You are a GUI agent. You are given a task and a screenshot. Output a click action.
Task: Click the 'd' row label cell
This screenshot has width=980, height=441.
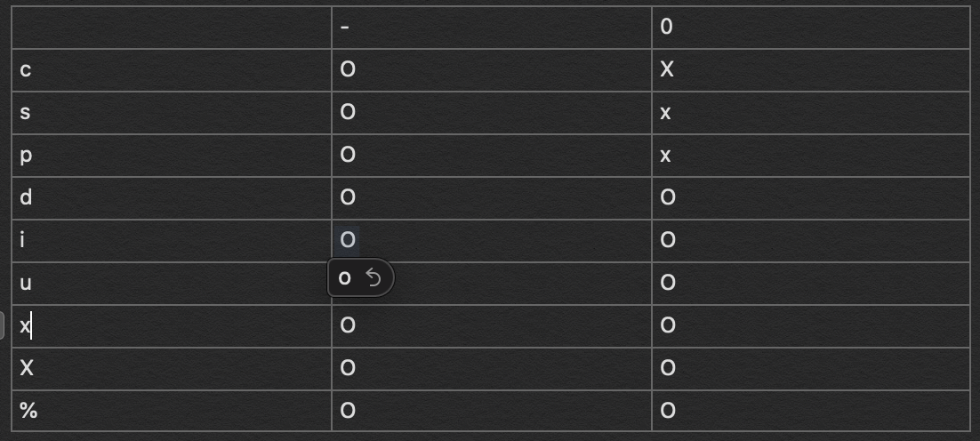click(172, 197)
